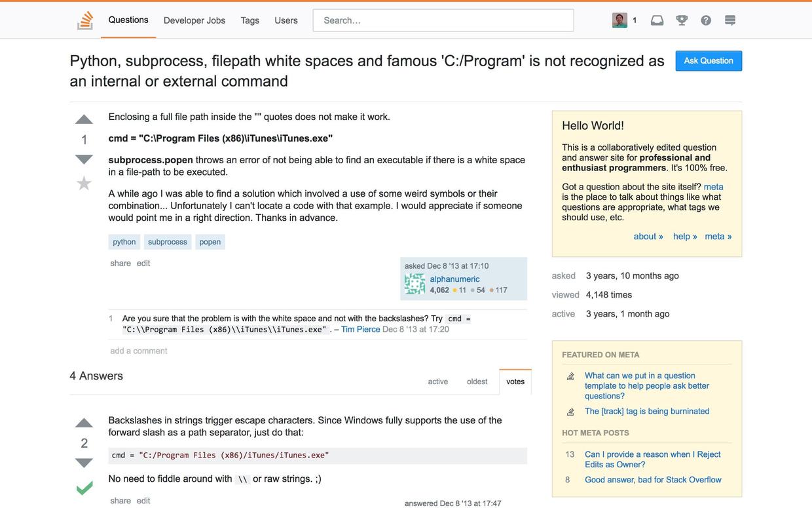This screenshot has width=812, height=508.
Task: Click the Stack Overflow logo icon
Action: [x=85, y=20]
